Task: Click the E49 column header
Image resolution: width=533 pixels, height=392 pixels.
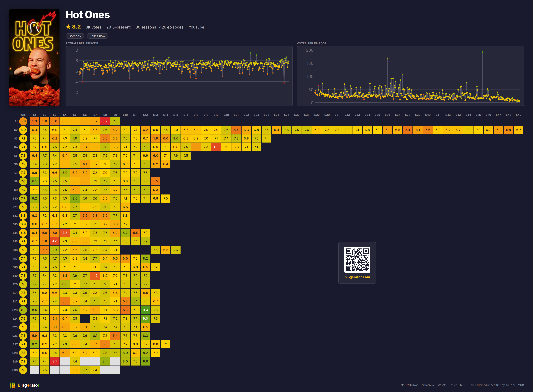Action: [x=519, y=115]
